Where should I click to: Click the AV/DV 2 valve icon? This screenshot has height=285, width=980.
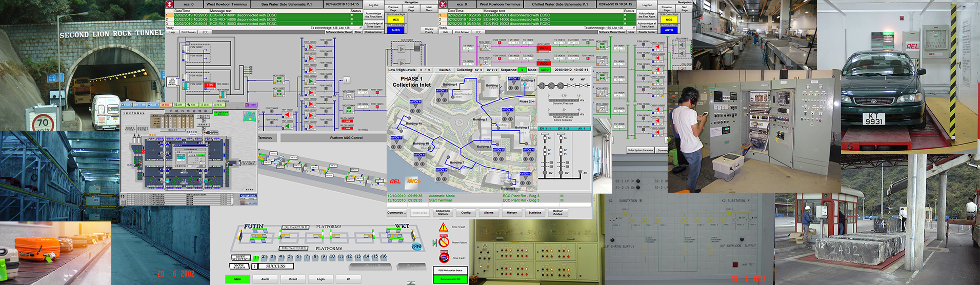click(x=442, y=96)
